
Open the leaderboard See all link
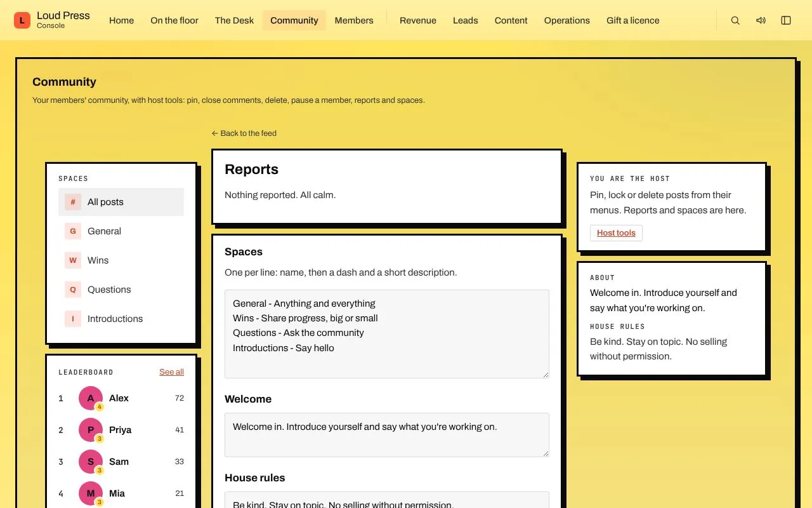click(x=171, y=372)
